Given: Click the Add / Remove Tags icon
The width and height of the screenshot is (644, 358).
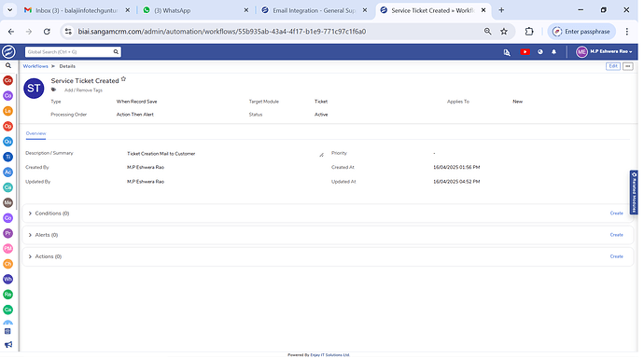Looking at the screenshot, I should [x=54, y=89].
